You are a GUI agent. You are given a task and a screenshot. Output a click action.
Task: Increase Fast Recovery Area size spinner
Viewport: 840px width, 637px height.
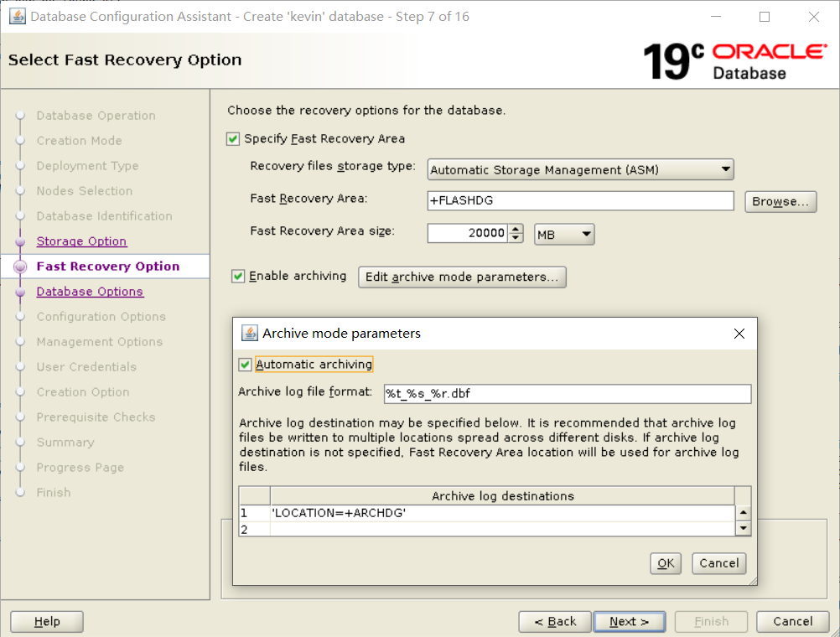pyautogui.click(x=516, y=229)
